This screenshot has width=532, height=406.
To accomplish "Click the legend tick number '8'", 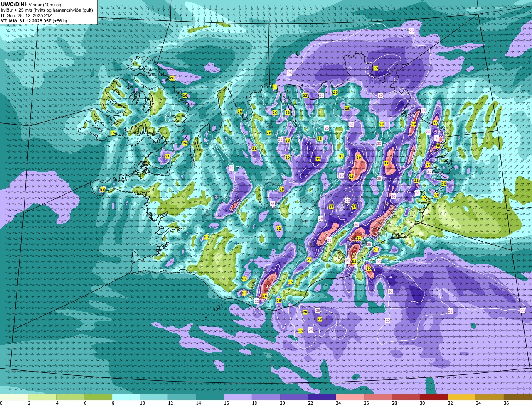I will 113,403.
